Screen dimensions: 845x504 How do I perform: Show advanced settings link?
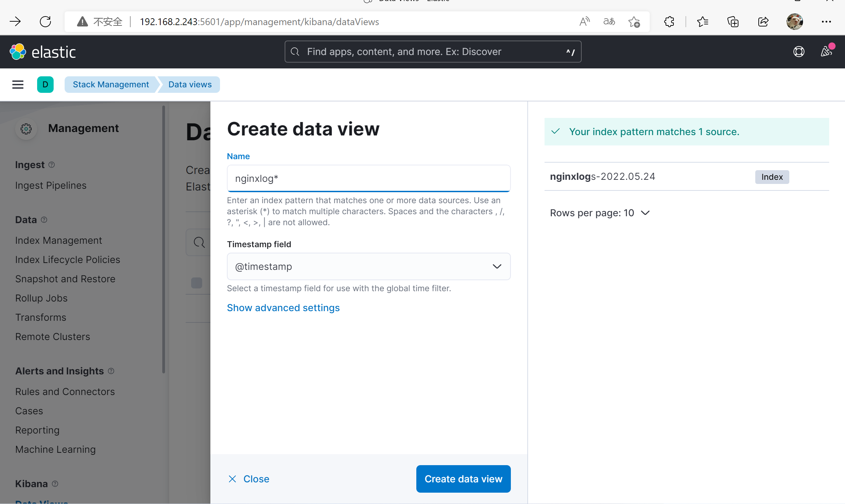pyautogui.click(x=283, y=308)
